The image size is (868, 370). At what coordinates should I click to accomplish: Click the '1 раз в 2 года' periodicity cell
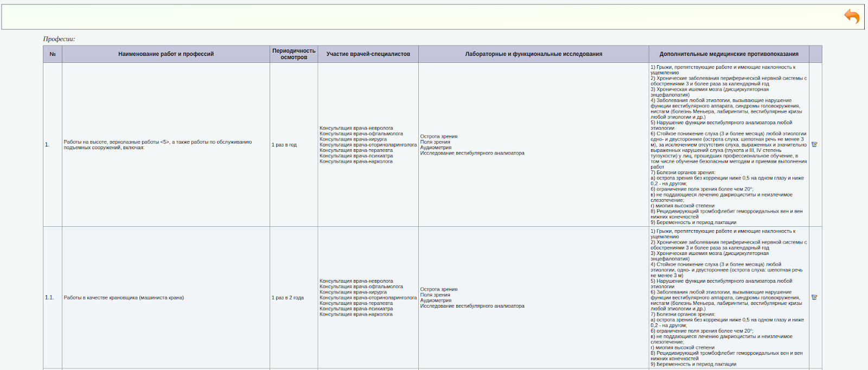click(288, 298)
